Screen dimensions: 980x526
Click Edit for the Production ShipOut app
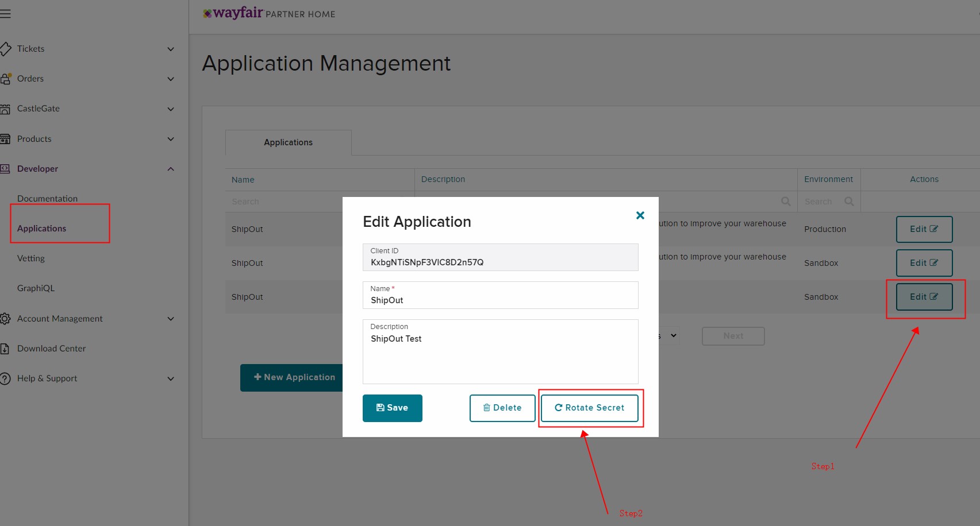[x=924, y=229]
